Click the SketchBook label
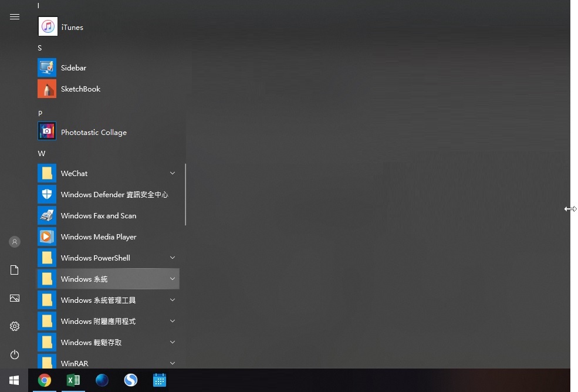The image size is (578, 392). coord(81,89)
